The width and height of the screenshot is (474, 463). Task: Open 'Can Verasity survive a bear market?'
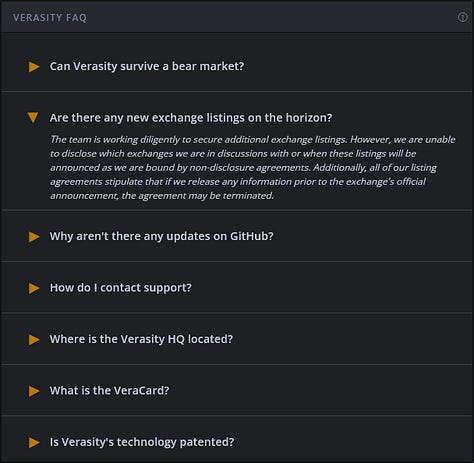pos(147,66)
